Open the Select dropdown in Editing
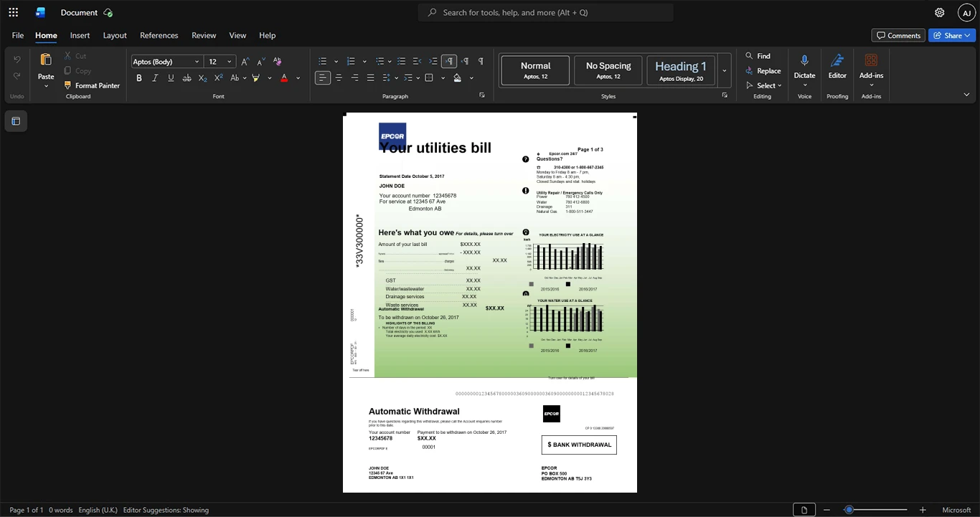 tap(763, 85)
